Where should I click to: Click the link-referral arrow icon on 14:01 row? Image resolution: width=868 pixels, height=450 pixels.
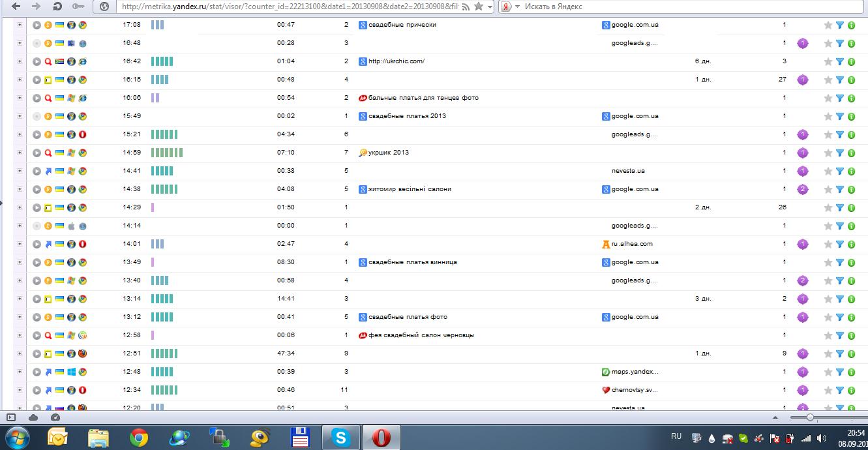pyautogui.click(x=48, y=244)
